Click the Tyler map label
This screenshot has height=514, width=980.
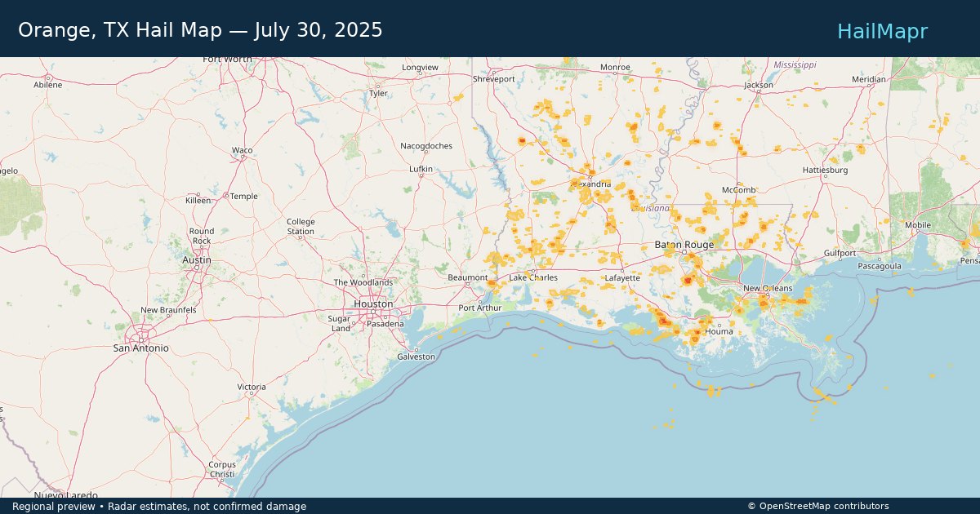379,93
